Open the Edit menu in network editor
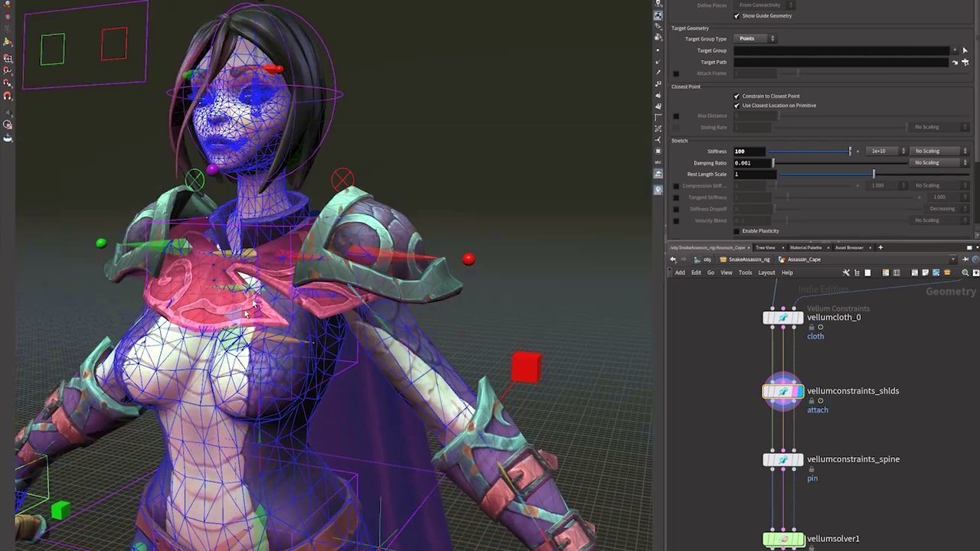Screen dimensions: 980x551 [696, 272]
